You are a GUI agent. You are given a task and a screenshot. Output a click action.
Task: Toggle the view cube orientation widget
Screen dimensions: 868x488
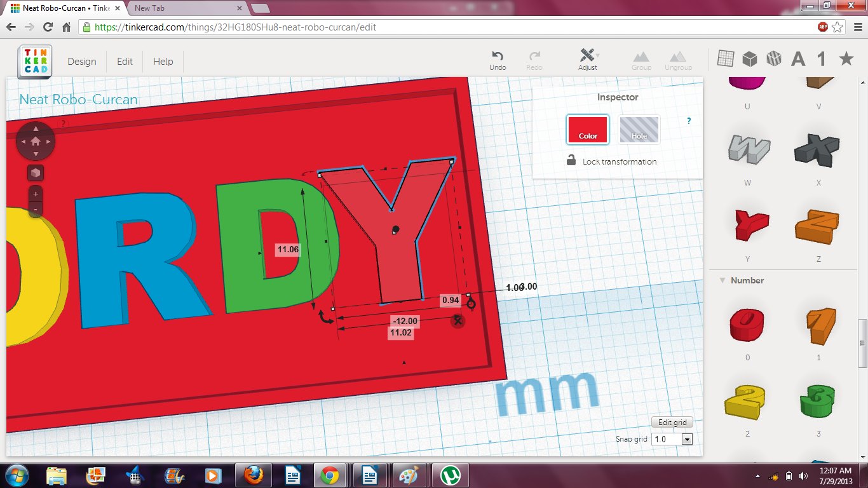35,172
